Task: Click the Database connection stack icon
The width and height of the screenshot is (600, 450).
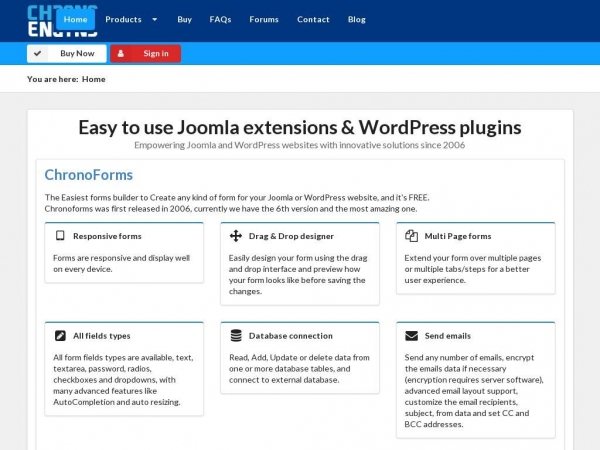Action: pos(236,336)
